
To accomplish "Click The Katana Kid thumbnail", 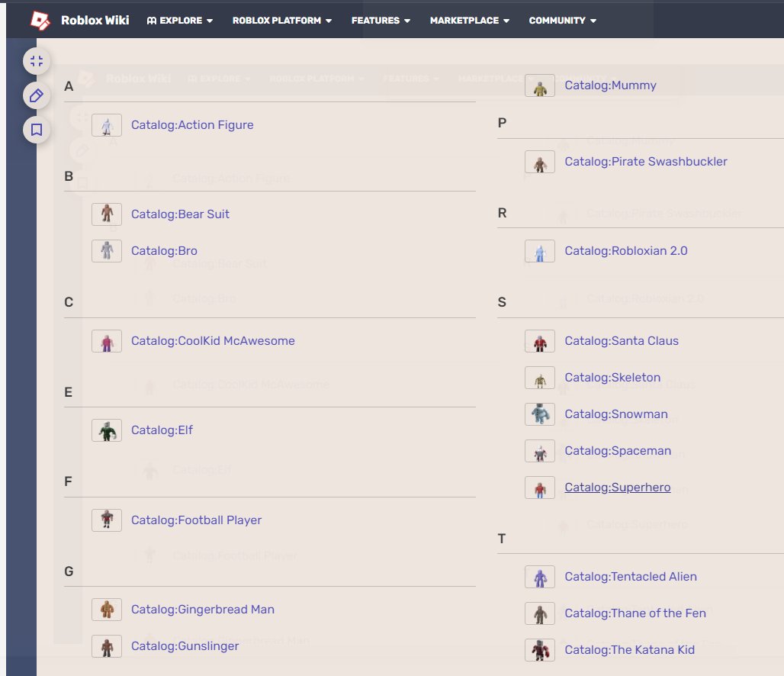I will [x=540, y=650].
